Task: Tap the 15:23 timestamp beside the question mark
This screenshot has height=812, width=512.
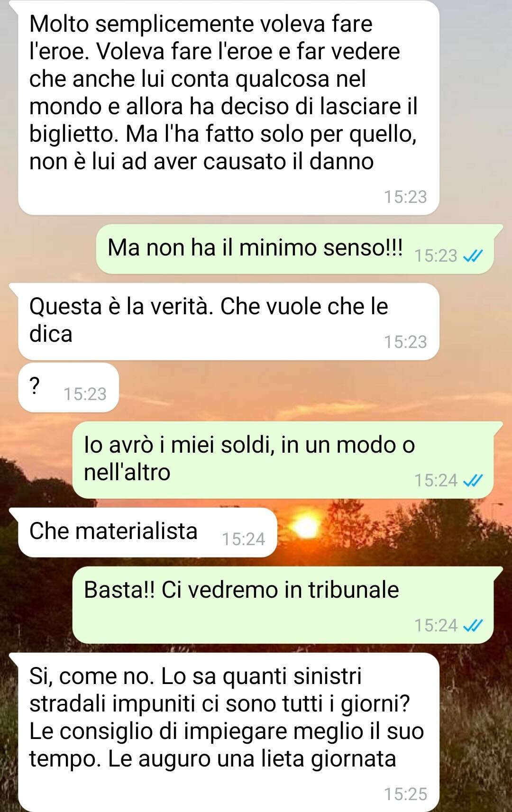Action: pyautogui.click(x=85, y=394)
